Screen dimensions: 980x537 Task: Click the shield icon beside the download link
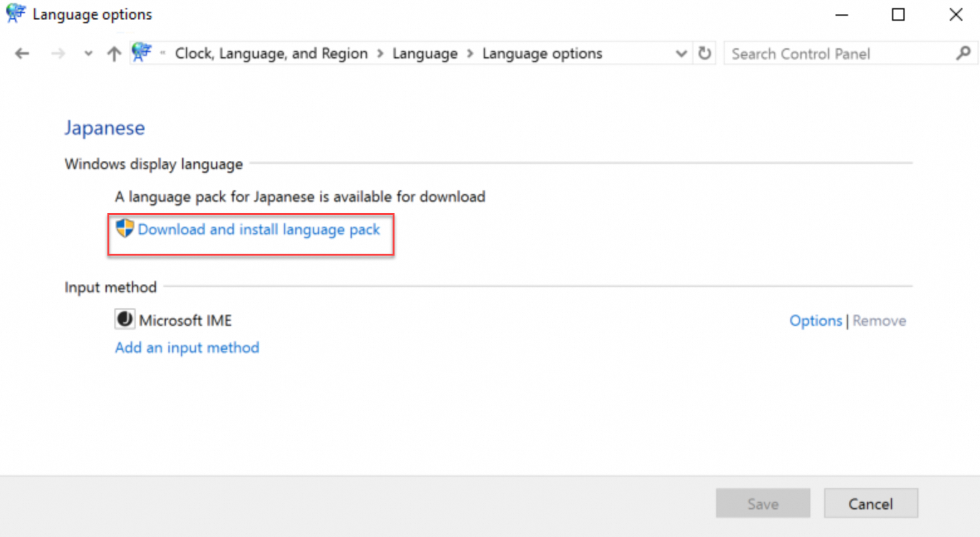click(x=124, y=228)
